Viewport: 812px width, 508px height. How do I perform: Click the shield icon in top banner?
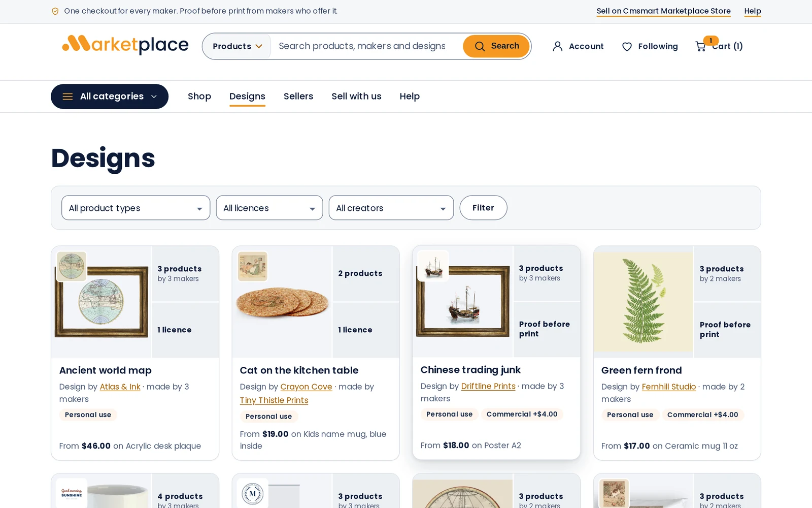[x=55, y=11]
